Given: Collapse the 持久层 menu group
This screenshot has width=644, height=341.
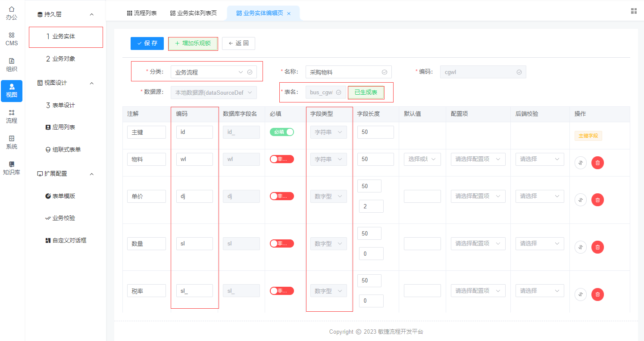Looking at the screenshot, I should pos(91,14).
